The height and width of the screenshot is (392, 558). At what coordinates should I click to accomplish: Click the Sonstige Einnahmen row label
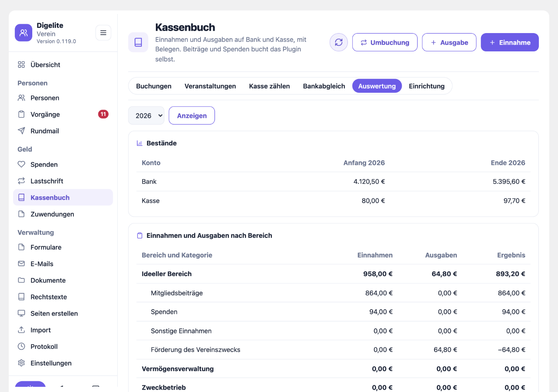(181, 331)
